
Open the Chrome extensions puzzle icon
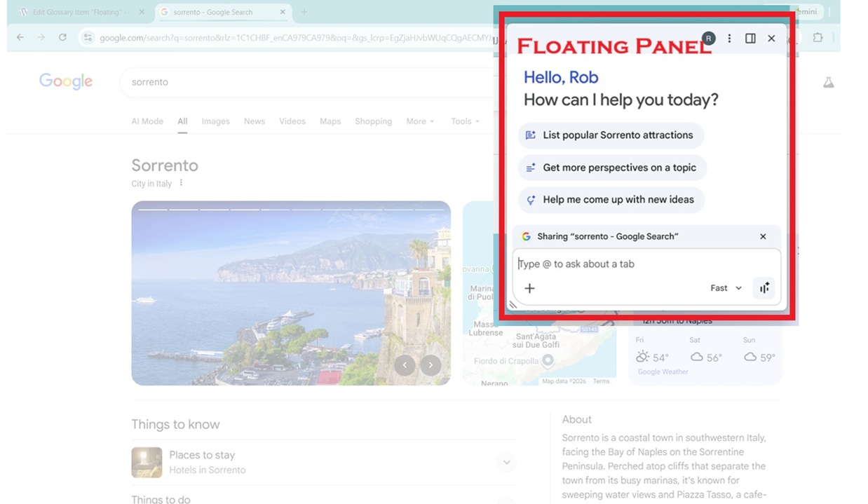click(818, 38)
